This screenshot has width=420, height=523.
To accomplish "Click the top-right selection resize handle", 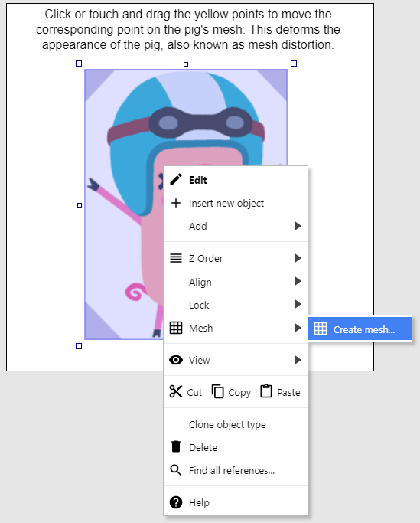I will pyautogui.click(x=294, y=64).
